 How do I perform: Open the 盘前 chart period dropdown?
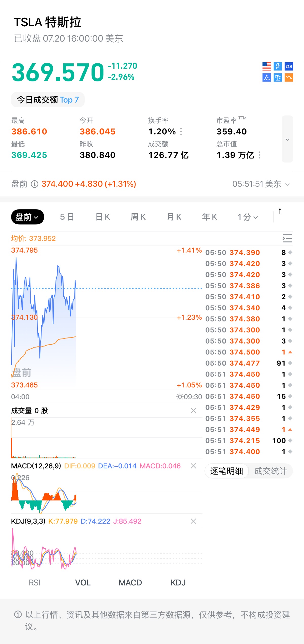pyautogui.click(x=28, y=217)
